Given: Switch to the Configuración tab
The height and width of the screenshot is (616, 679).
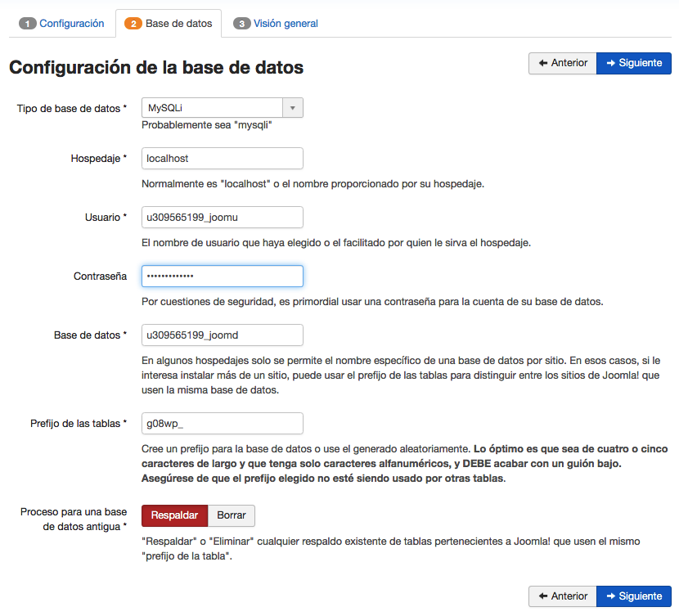Looking at the screenshot, I should click(x=68, y=24).
